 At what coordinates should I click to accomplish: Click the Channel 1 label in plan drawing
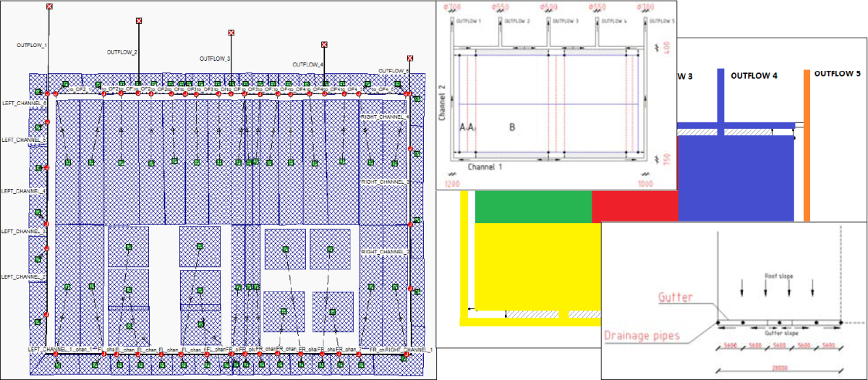pos(485,167)
